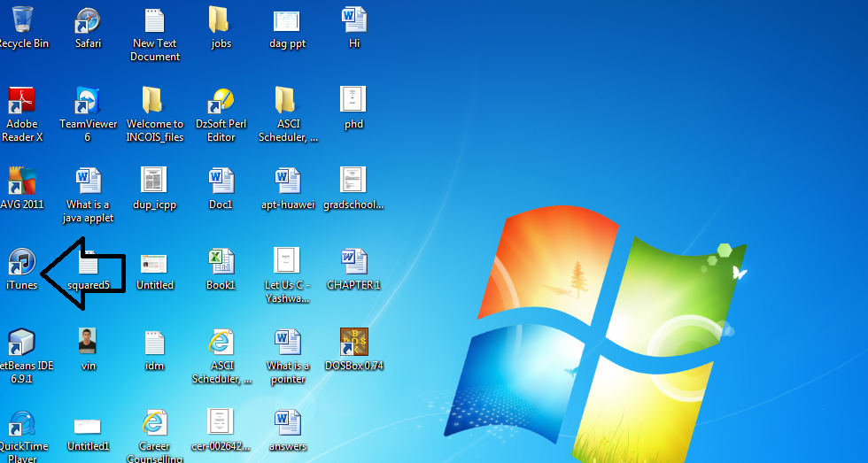
Task: Select the TeamViewer 6 shortcut
Action: [88, 101]
